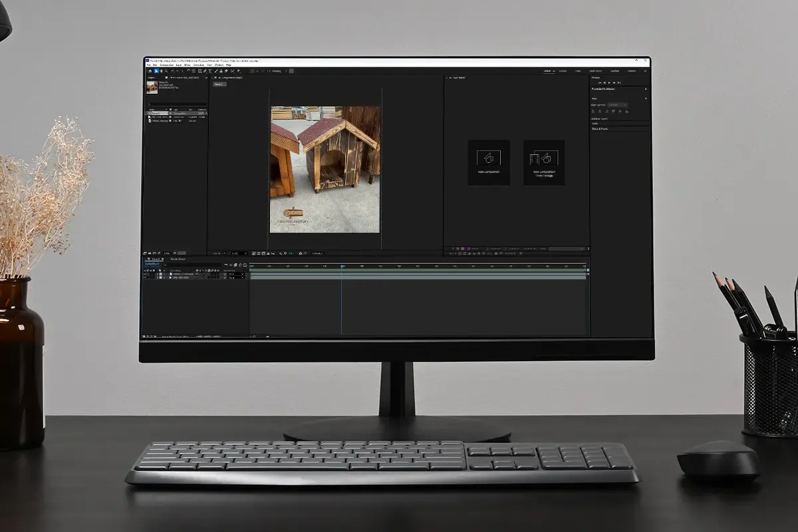Viewport: 798px width, 532px height.
Task: Show more workspaces with the chevron arrows
Action: [645, 70]
